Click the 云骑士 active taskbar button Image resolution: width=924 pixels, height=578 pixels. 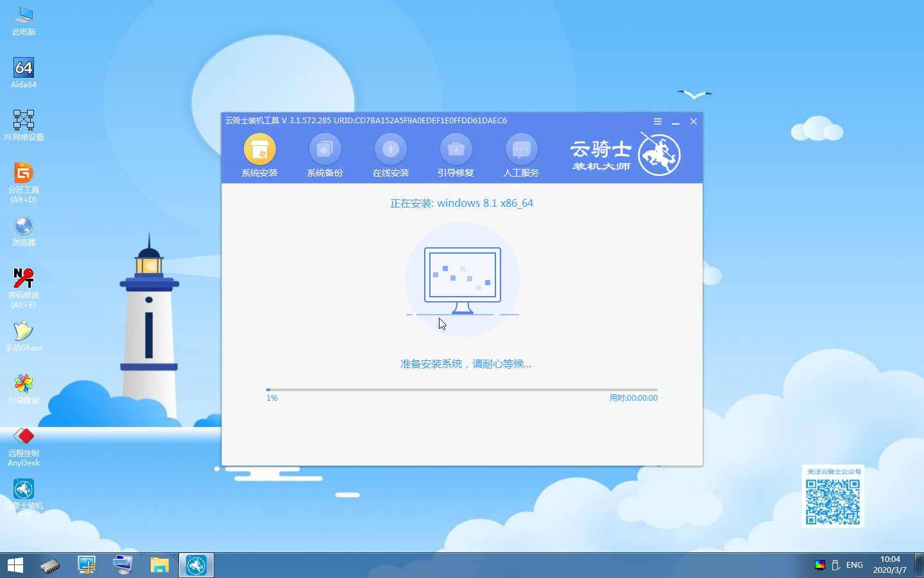[196, 565]
